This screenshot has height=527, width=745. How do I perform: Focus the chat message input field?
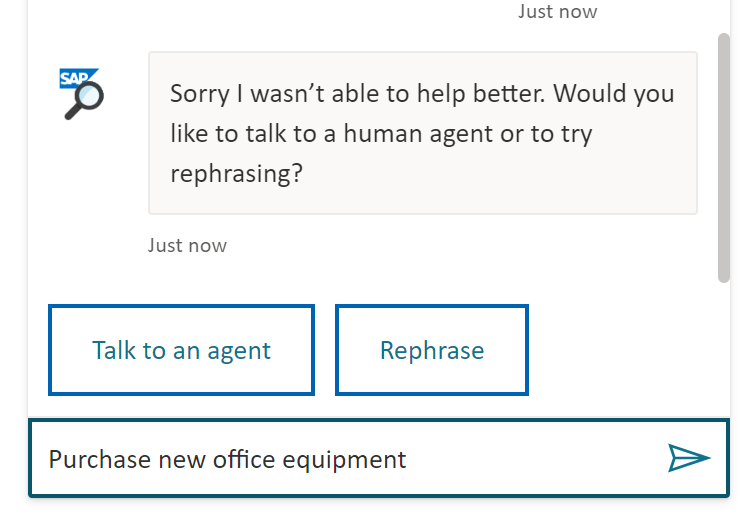379,459
